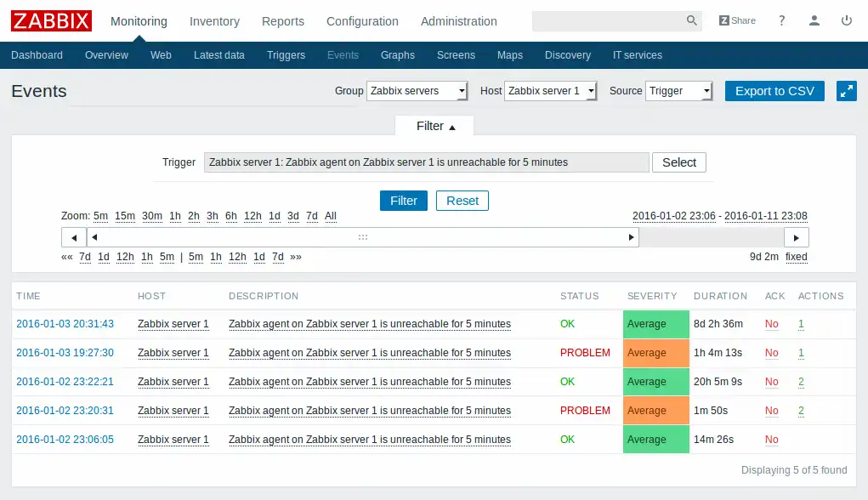Click green Average severity in 23:06:05 row
Image resolution: width=868 pixels, height=500 pixels.
(656, 439)
